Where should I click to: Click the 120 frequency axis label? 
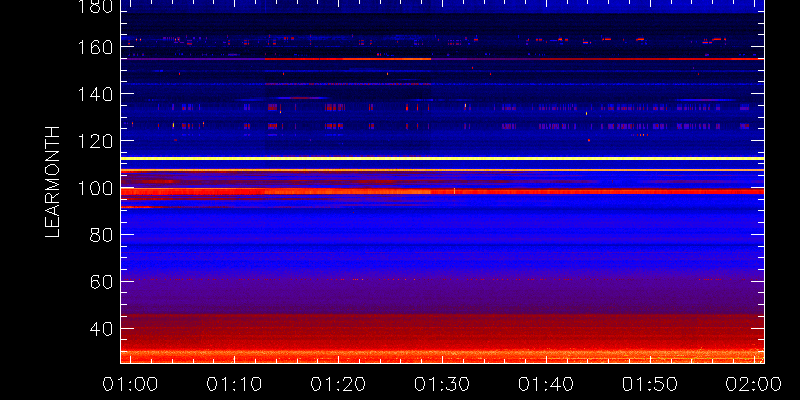tap(95, 140)
